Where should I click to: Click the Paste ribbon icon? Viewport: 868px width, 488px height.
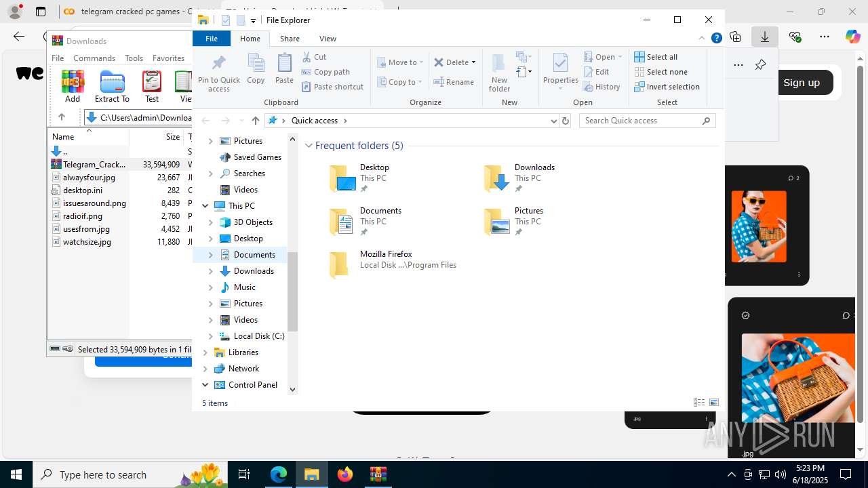284,69
